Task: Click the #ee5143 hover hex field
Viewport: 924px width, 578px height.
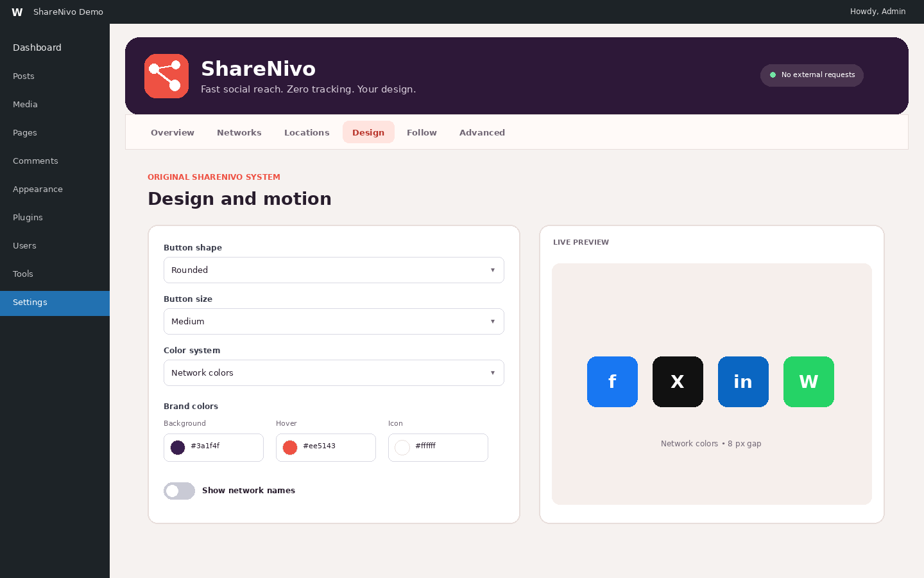Action: [326, 448]
